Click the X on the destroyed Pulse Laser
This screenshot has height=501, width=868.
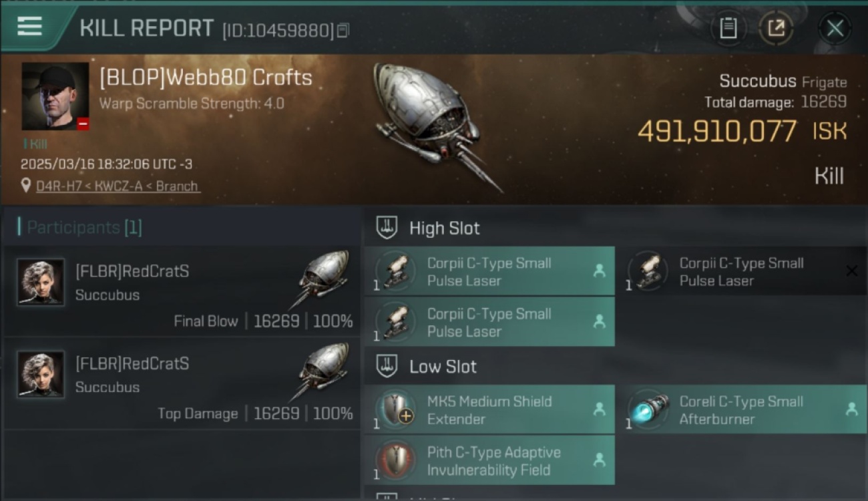pos(851,271)
